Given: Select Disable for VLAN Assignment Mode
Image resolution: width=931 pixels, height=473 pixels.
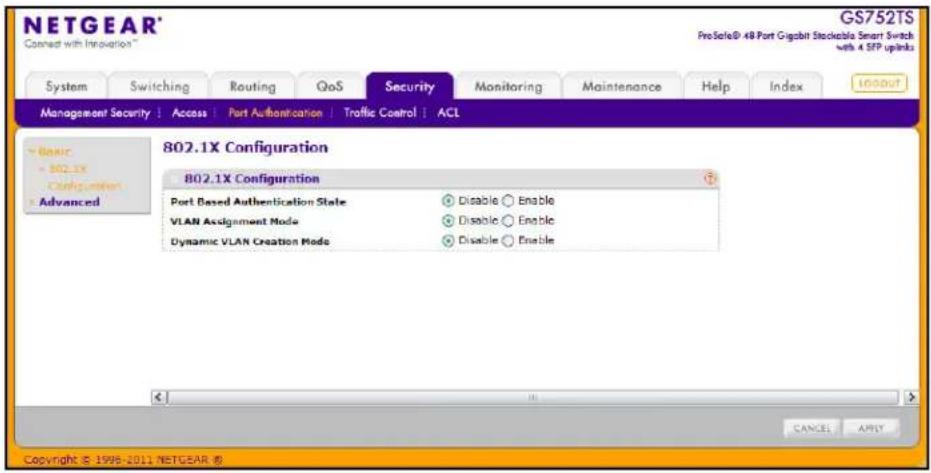Looking at the screenshot, I should [x=448, y=221].
